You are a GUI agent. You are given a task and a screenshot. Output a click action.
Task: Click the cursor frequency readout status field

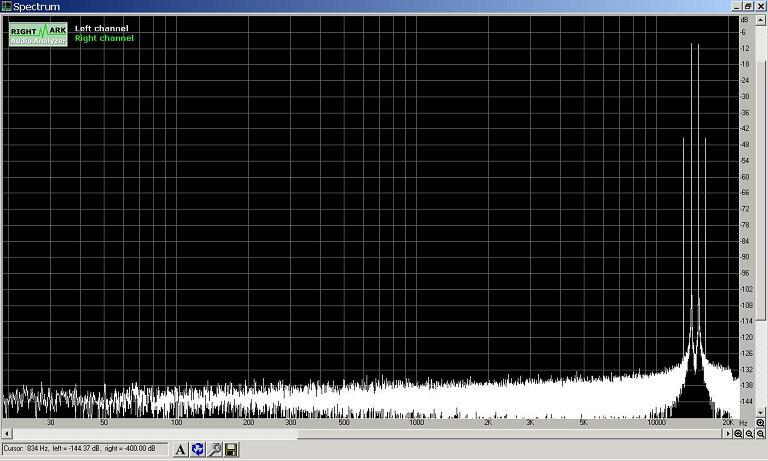(x=79, y=449)
